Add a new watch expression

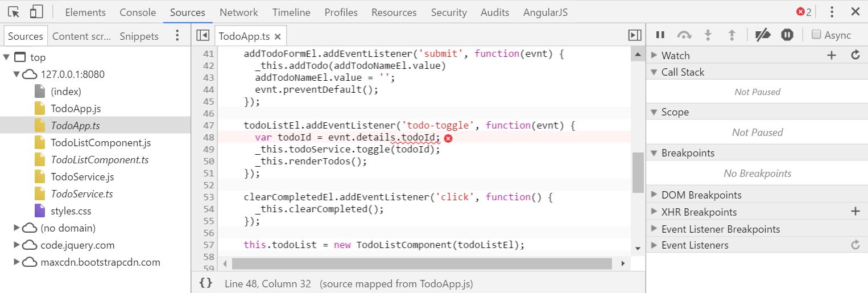(x=832, y=55)
